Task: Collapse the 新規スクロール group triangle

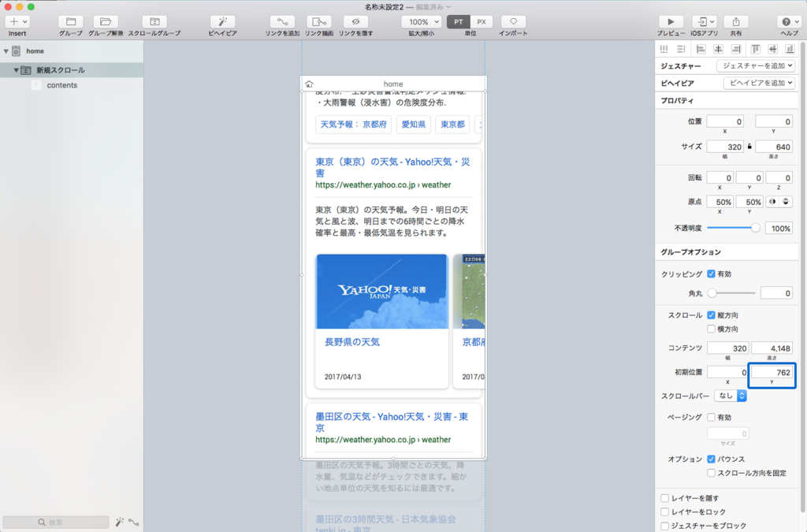Action: click(16, 70)
